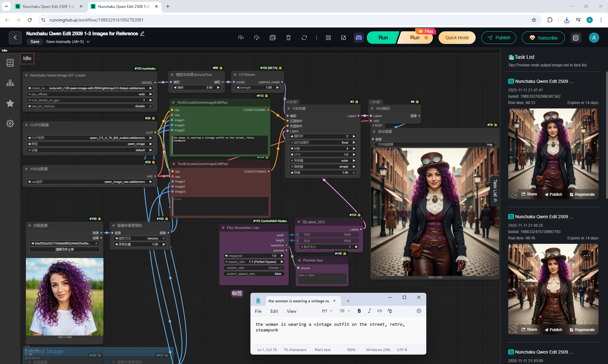Adjust the megapixel value slider

coord(254,256)
